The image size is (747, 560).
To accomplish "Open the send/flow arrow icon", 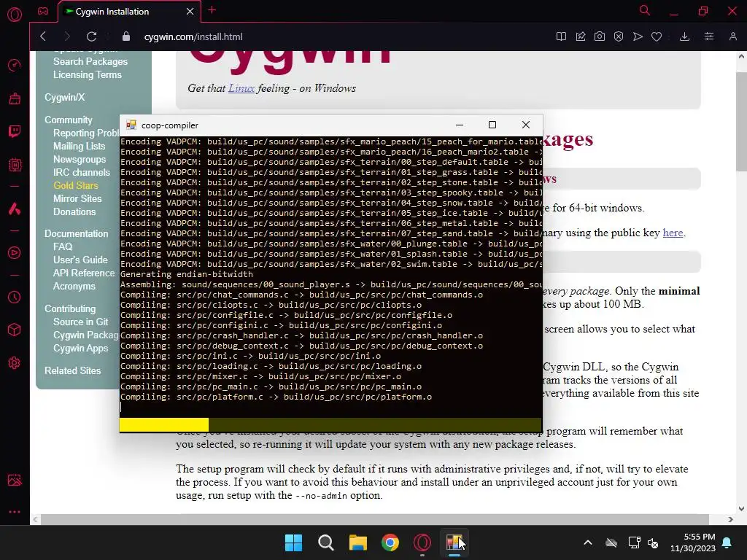I will pos(638,36).
